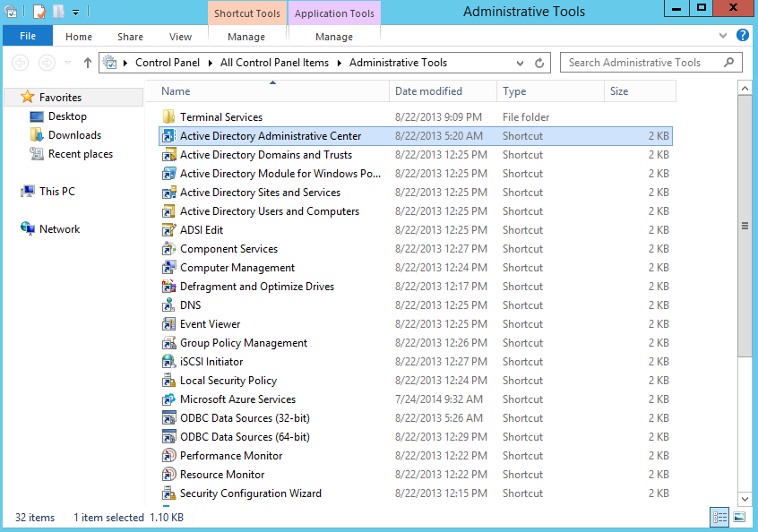Go up one folder level with Up arrow
This screenshot has height=532, width=758.
[x=88, y=63]
